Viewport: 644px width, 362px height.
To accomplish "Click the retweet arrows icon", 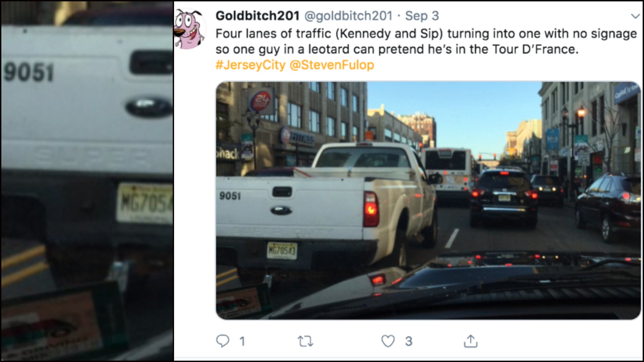I will point(305,341).
